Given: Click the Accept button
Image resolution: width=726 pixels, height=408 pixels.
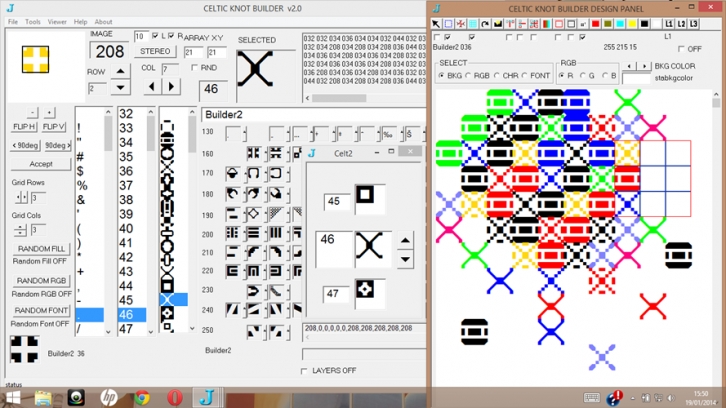Looking at the screenshot, I should pos(41,164).
